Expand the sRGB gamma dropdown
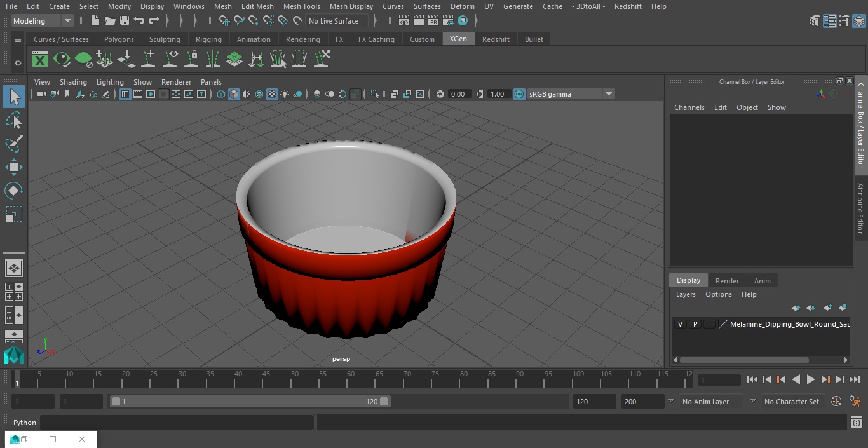The width and height of the screenshot is (868, 448). pos(608,94)
